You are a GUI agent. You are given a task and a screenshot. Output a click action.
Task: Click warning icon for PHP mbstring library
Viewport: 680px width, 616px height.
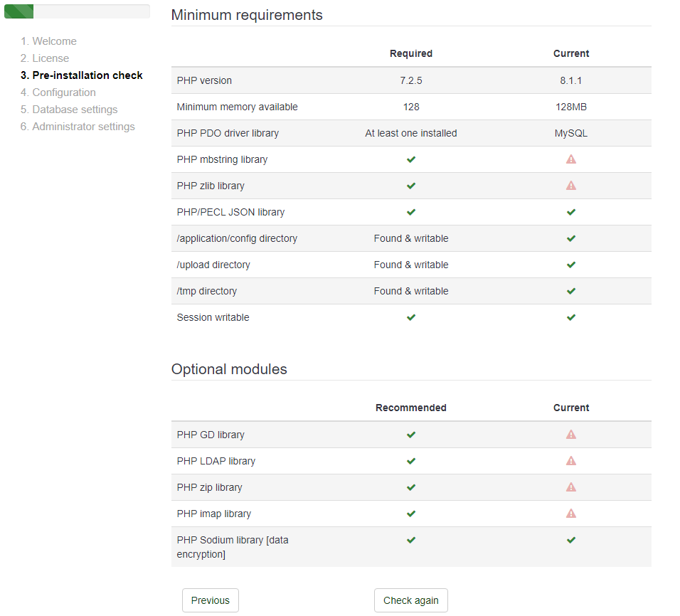pos(570,159)
